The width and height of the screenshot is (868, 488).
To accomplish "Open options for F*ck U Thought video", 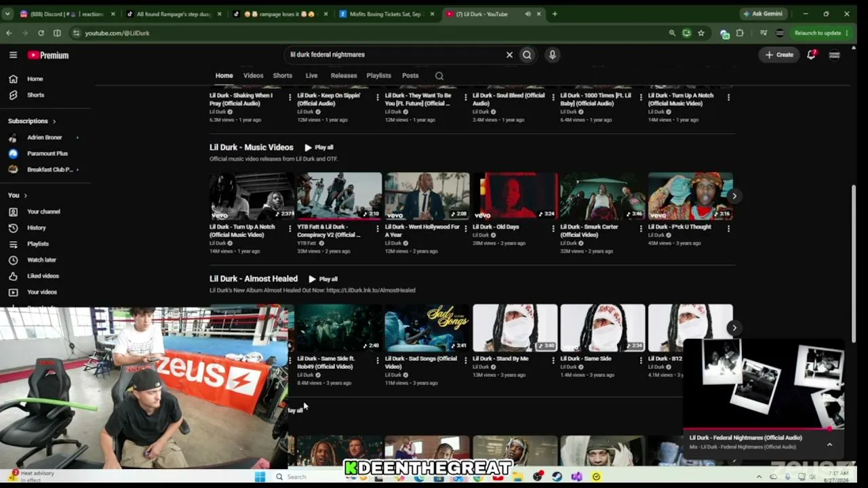I will pos(728,228).
